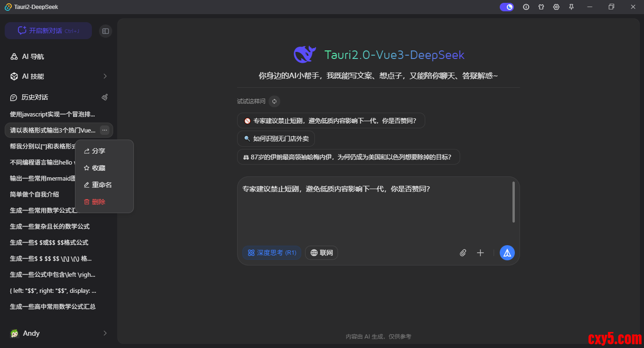Toggle the dark mode switch in titlebar
The width and height of the screenshot is (644, 348).
(x=506, y=7)
